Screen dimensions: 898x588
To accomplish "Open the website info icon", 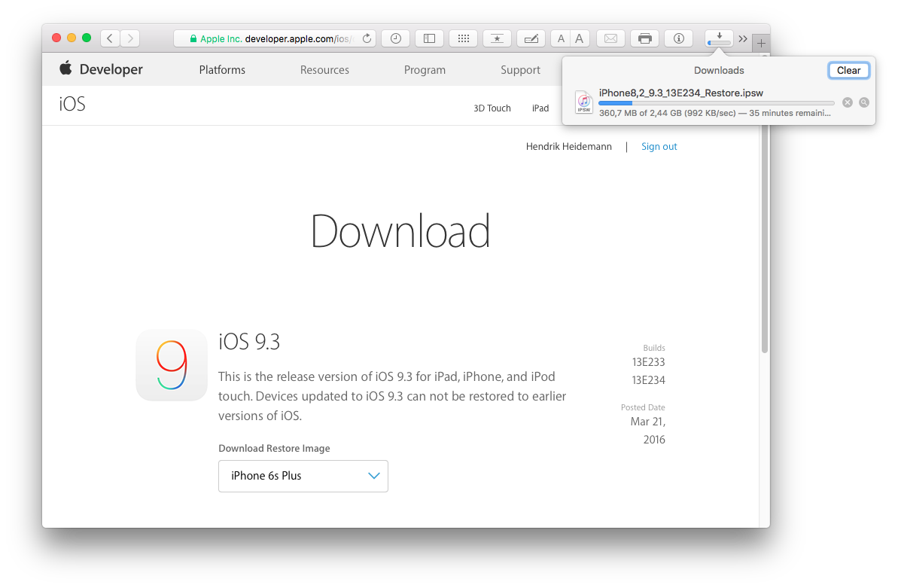I will 679,38.
